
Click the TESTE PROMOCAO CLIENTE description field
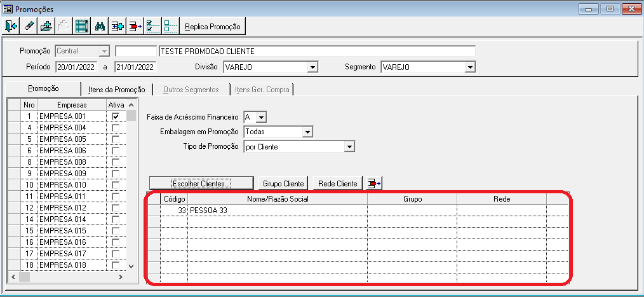[x=317, y=52]
